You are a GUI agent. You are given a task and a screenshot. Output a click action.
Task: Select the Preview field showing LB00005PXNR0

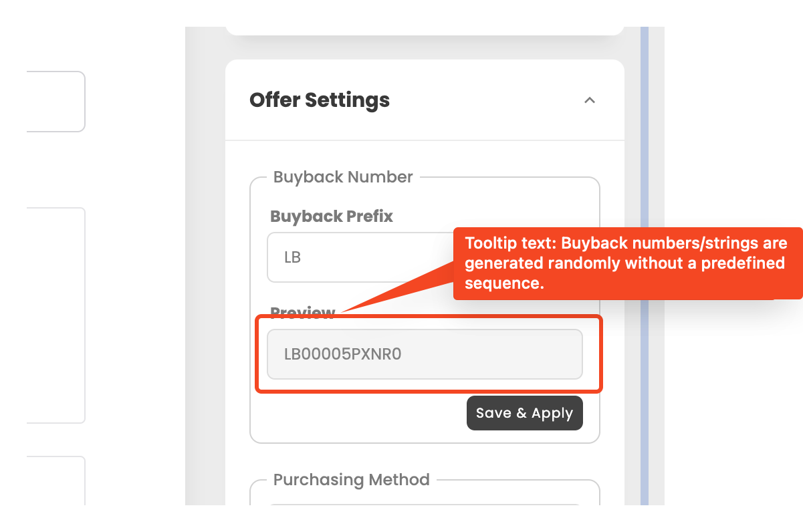[425, 354]
